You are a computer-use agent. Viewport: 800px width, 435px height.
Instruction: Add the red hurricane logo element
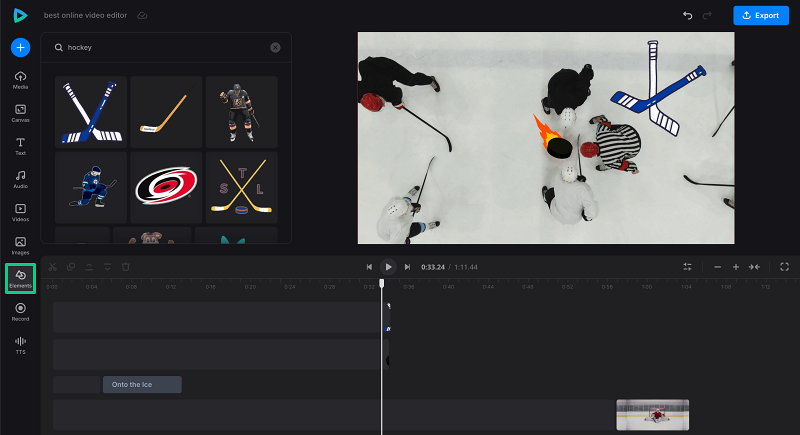[166, 187]
